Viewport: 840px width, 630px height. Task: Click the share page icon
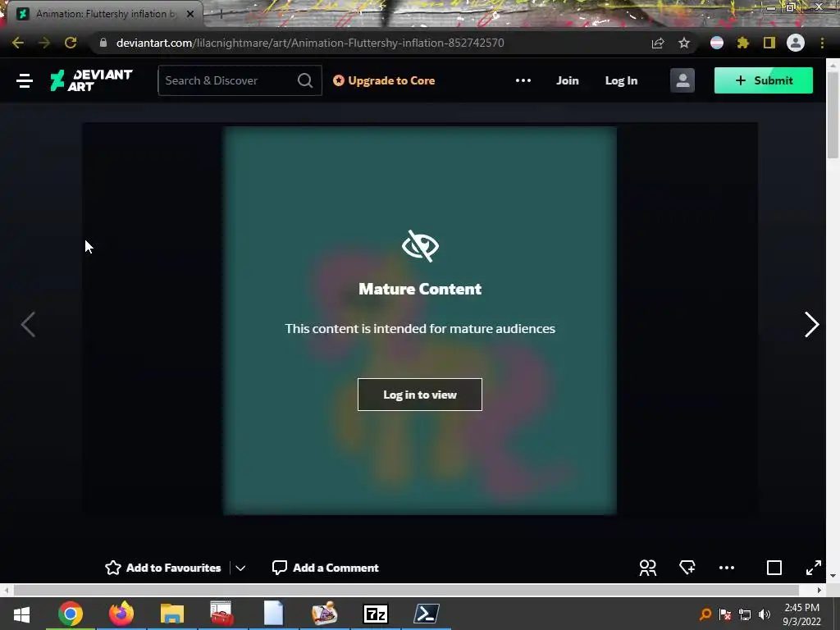tap(658, 43)
